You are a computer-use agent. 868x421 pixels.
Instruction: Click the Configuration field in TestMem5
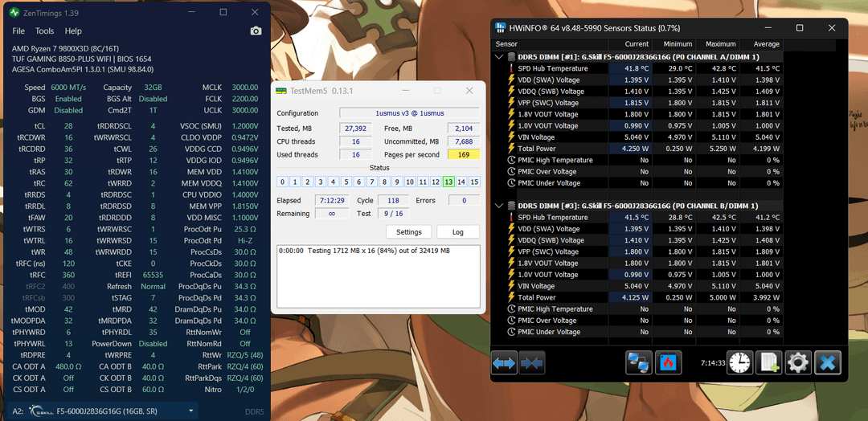pyautogui.click(x=409, y=112)
